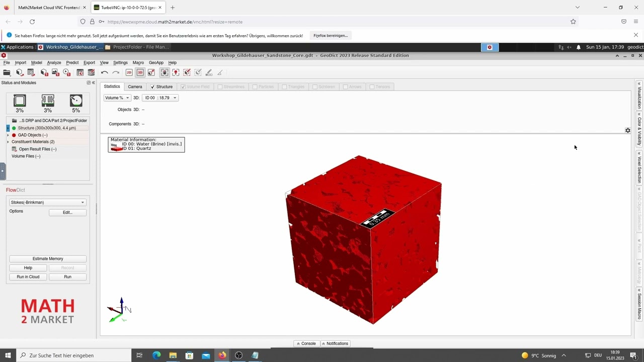Image resolution: width=644 pixels, height=362 pixels.
Task: Click the Run in Cloud button
Action: (28, 277)
